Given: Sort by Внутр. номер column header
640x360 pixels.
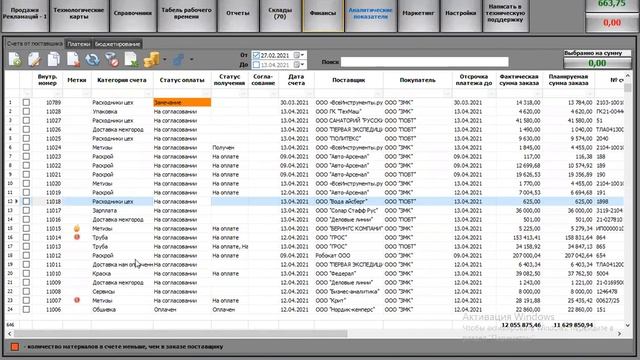Looking at the screenshot, I should point(47,80).
